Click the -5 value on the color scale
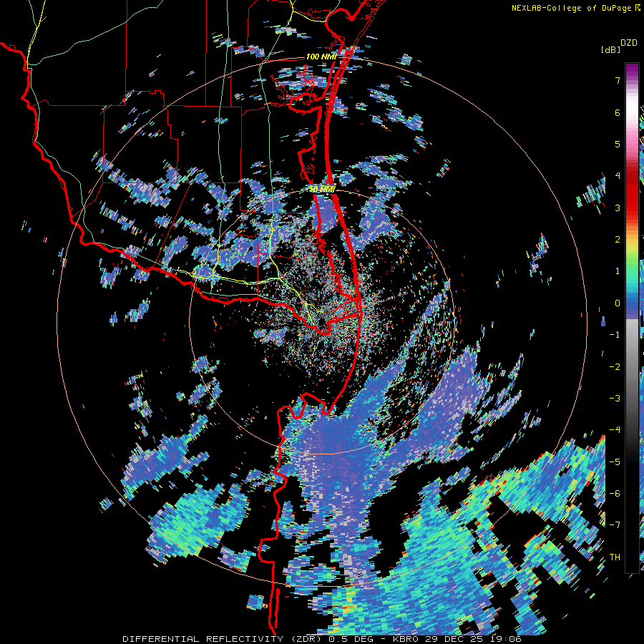Screen dimensions: 644x644 (x=615, y=462)
